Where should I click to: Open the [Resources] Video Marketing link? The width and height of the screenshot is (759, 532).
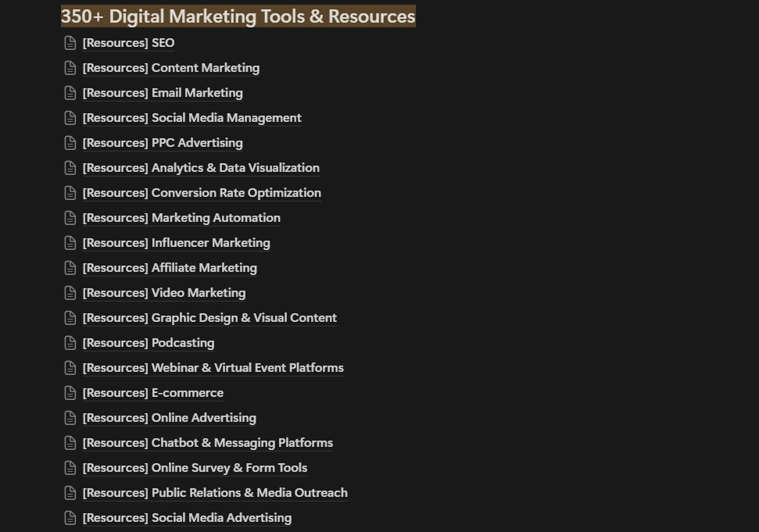[x=164, y=293]
